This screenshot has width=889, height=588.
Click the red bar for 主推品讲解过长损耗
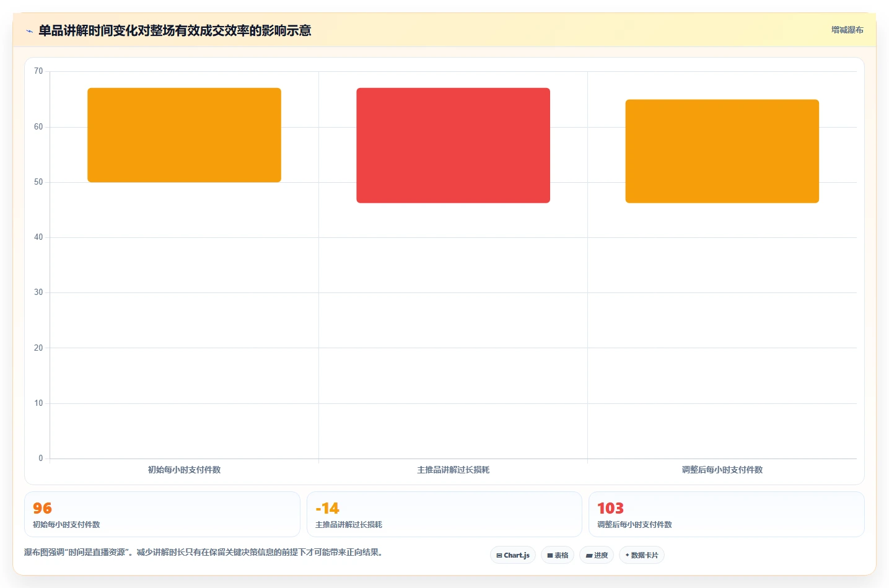click(453, 146)
